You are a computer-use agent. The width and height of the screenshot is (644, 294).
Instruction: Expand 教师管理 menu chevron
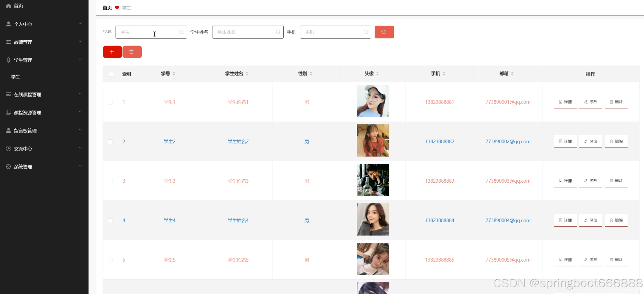[x=80, y=42]
